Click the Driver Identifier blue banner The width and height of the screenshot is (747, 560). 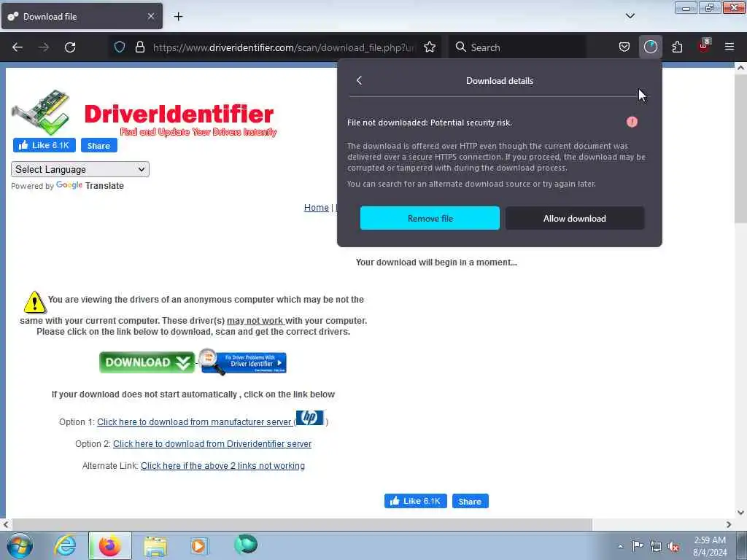(243, 362)
